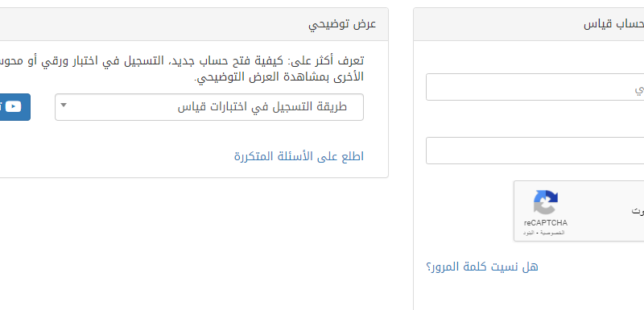
Task: Click the partial robot text inside reCAPTCHA
Action: click(x=638, y=211)
